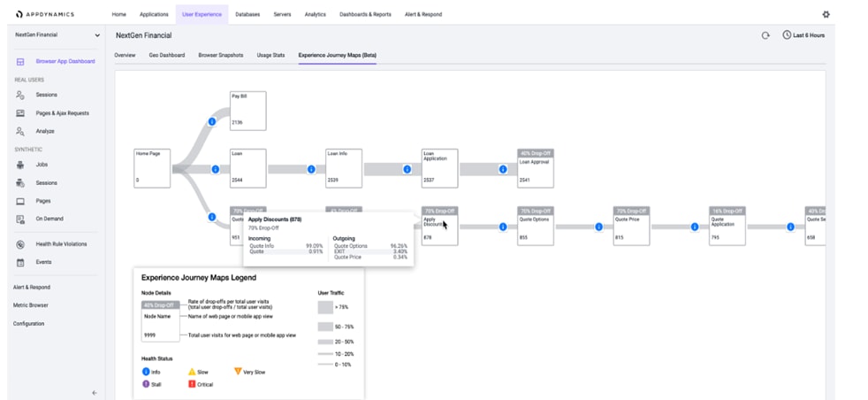Open the Applications top menu
Screen dimensions: 868x400
[x=154, y=14]
